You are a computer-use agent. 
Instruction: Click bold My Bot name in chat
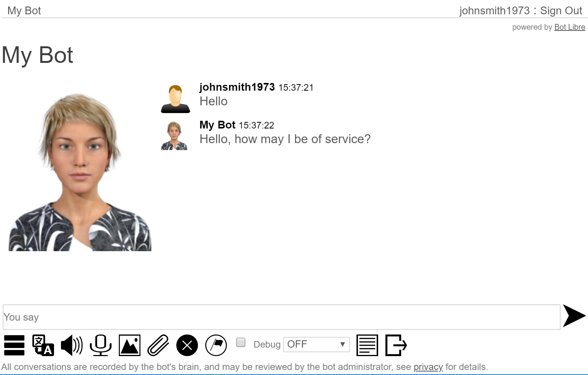(217, 125)
